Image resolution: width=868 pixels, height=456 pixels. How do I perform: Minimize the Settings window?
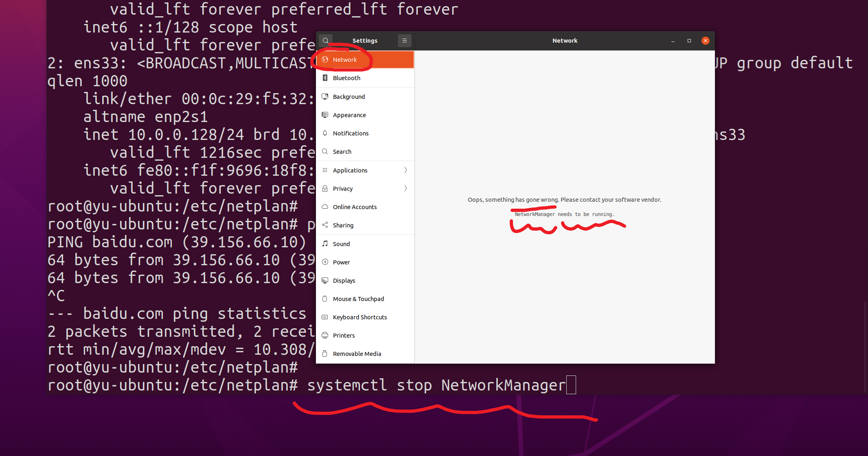coord(673,41)
